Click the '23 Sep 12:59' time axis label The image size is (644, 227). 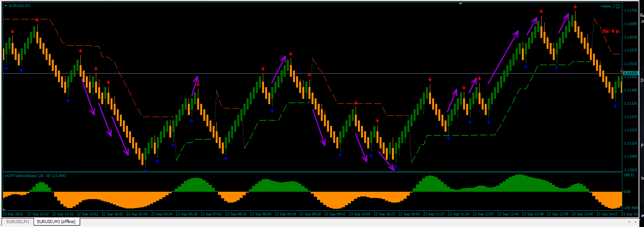click(x=558, y=214)
